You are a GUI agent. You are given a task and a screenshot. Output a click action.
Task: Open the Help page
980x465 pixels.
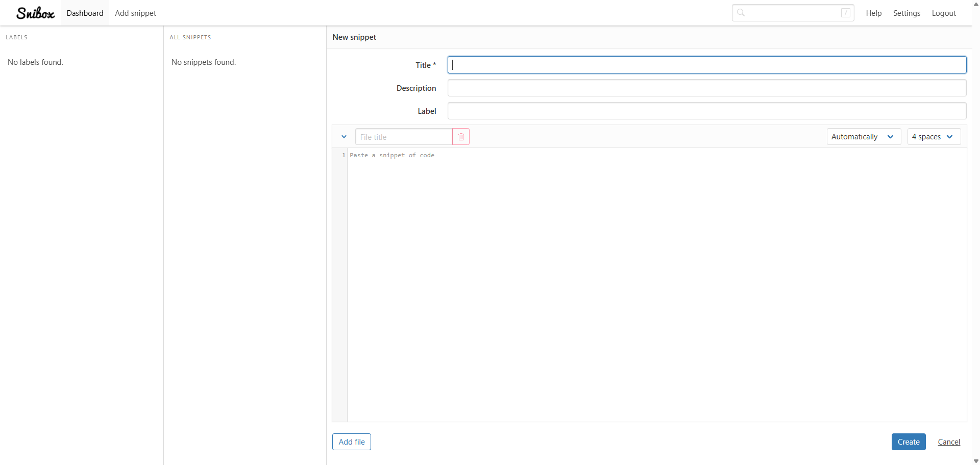874,13
